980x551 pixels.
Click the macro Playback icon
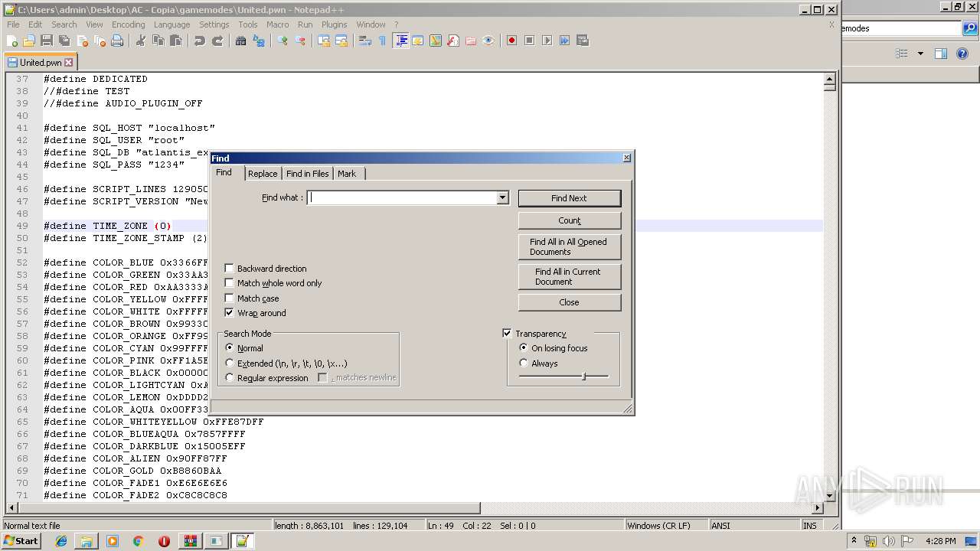pos(547,41)
